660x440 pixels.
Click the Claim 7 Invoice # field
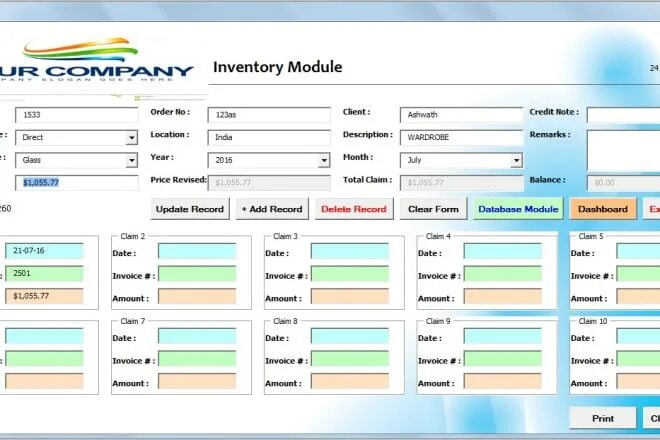(x=197, y=359)
